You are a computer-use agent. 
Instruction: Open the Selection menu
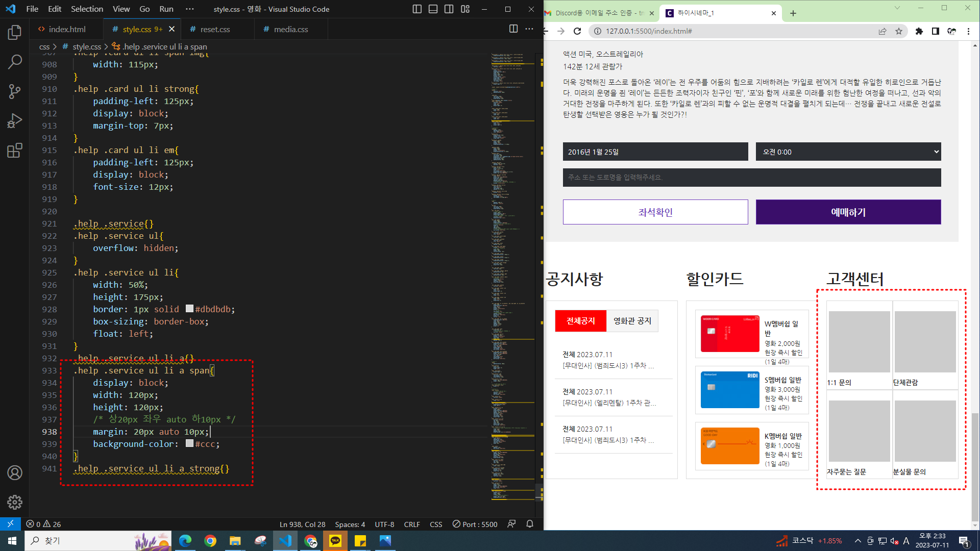[87, 9]
